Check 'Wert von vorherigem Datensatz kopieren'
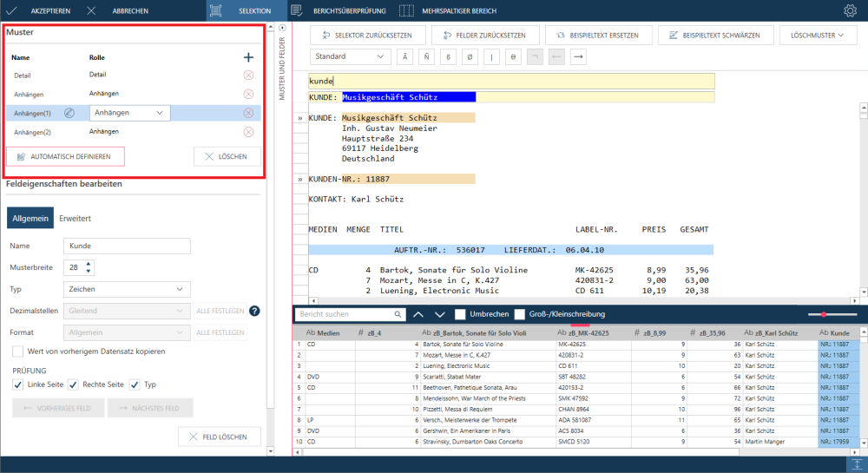Screen dimensions: 868x473 18,351
